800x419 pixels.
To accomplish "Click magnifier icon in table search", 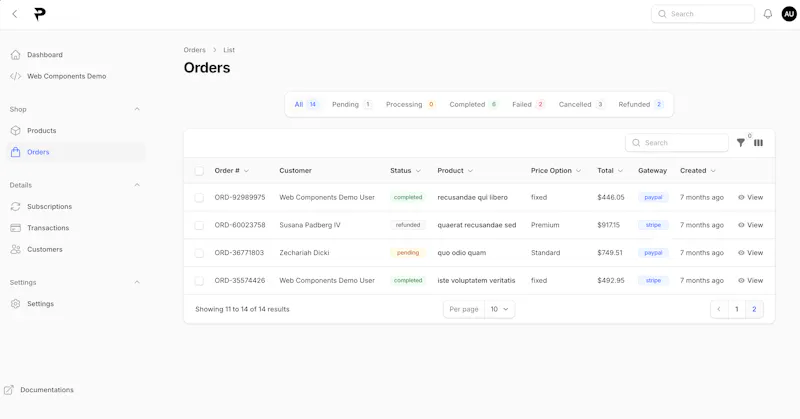I will 636,143.
